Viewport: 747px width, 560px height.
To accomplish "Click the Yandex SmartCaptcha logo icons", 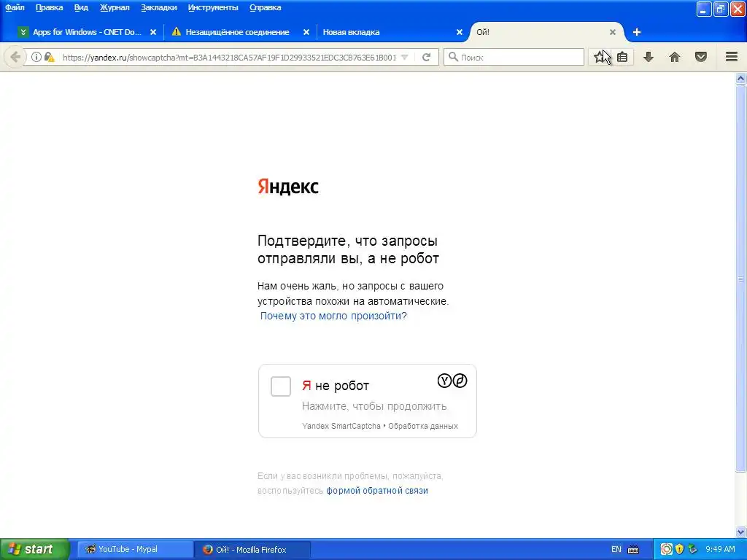I will [452, 381].
